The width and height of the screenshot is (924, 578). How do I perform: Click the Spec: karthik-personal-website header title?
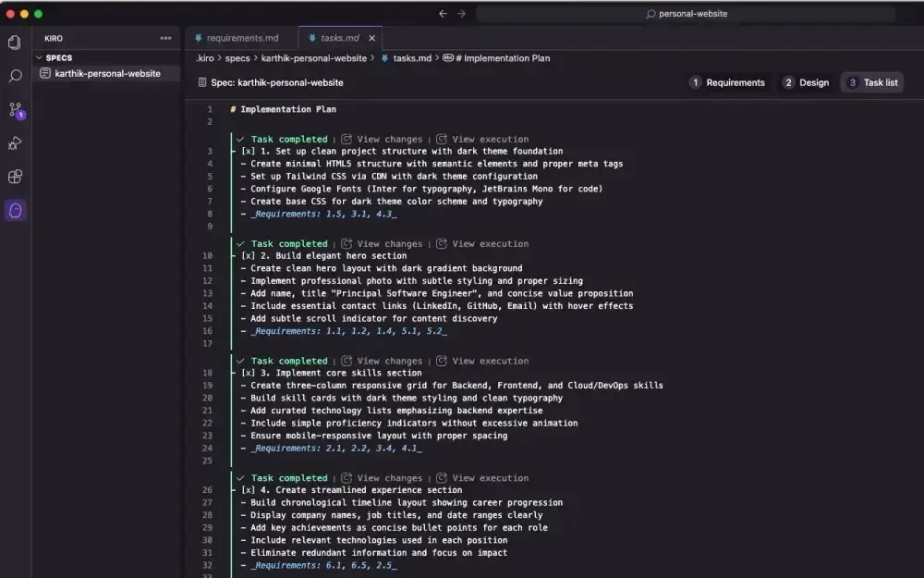(x=277, y=82)
